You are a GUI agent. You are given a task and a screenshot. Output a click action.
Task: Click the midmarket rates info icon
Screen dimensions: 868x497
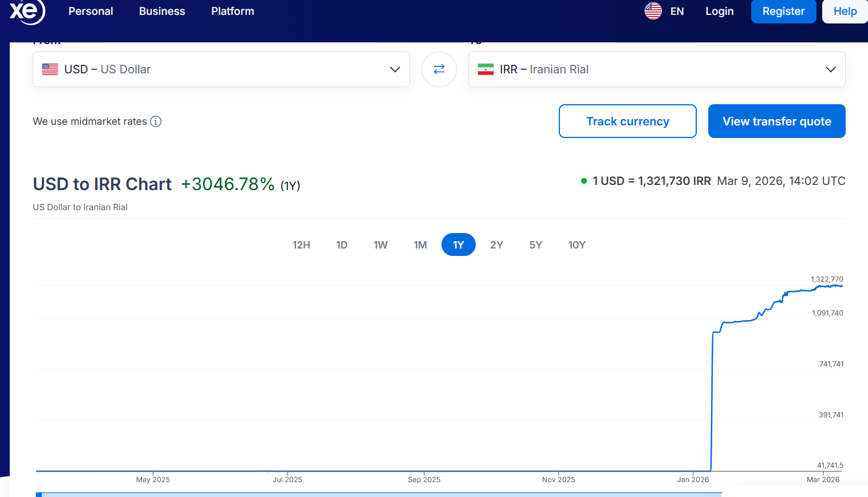tap(156, 121)
